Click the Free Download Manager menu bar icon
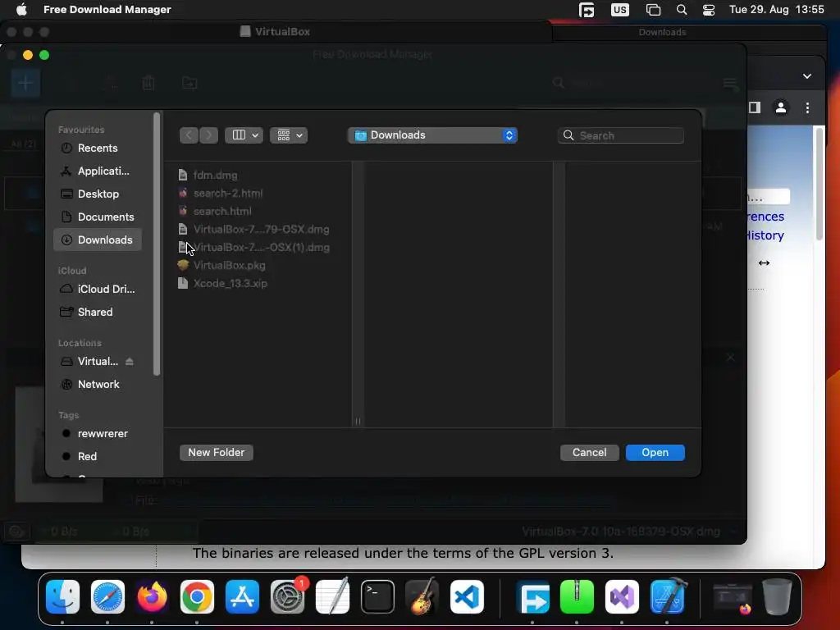Screen dimensions: 840x630 tap(587, 10)
